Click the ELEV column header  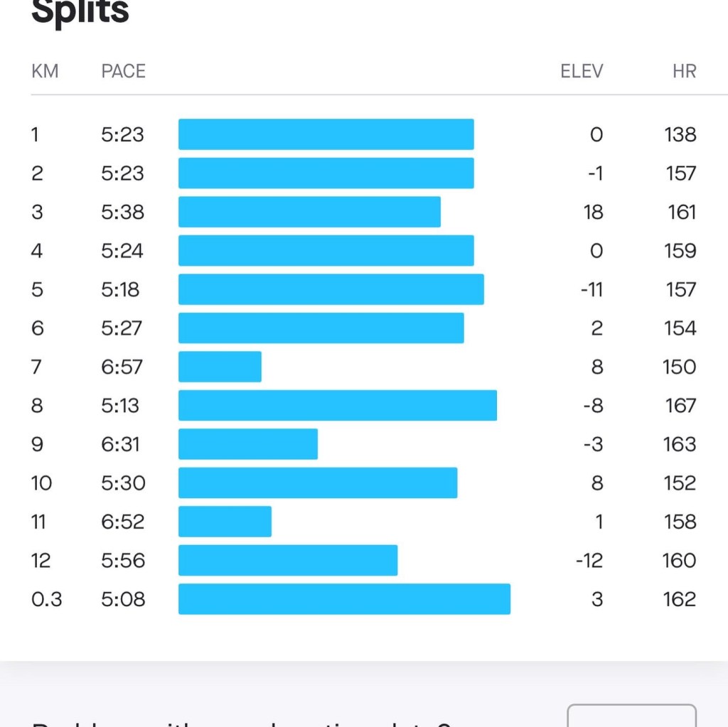582,71
